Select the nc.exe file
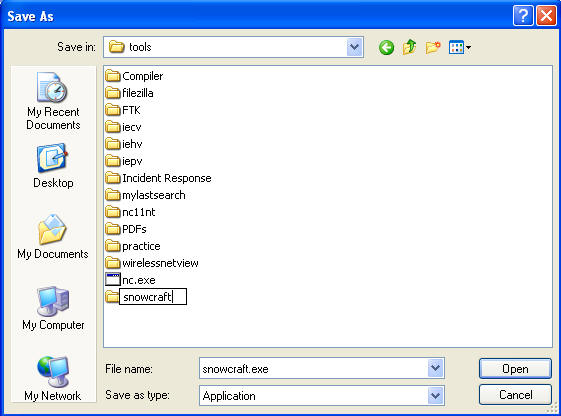This screenshot has width=561, height=416. click(x=131, y=280)
